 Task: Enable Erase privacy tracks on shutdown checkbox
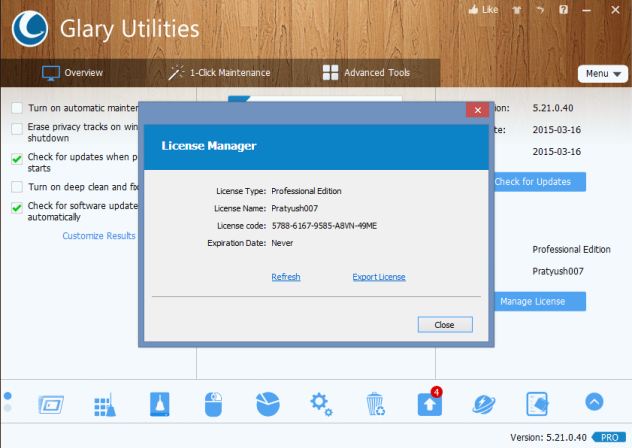17,129
